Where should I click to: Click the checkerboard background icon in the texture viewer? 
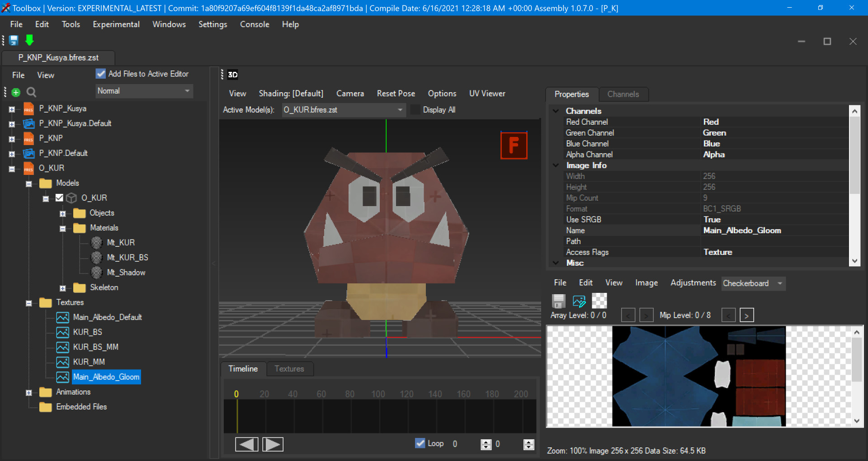599,300
